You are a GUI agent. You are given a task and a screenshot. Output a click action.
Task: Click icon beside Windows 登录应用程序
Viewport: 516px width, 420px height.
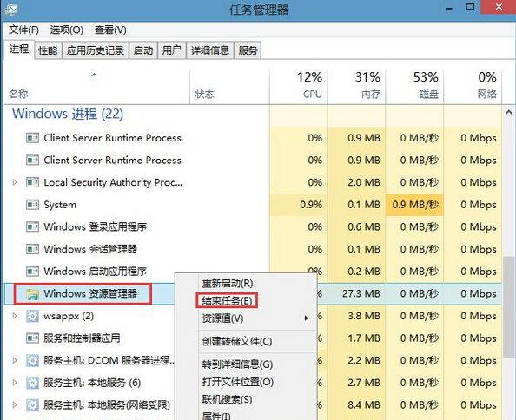coord(33,226)
